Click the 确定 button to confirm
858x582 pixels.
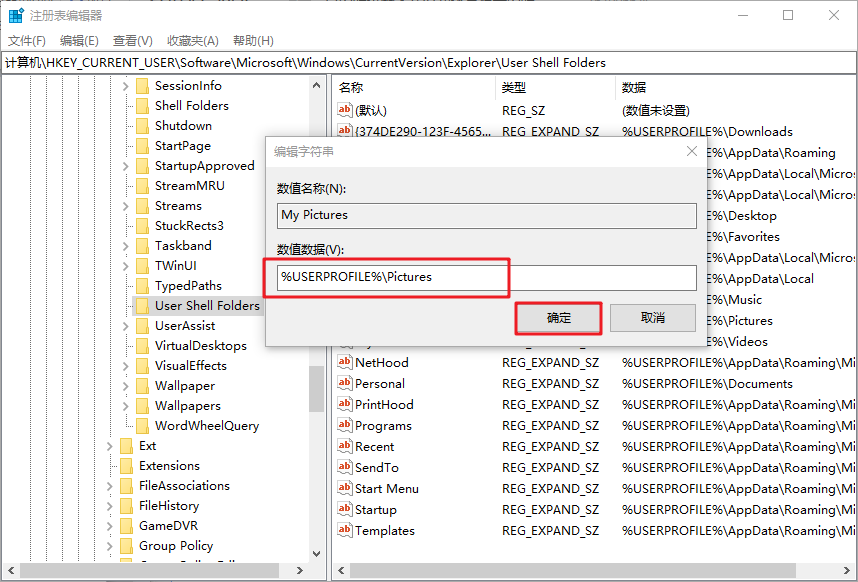[558, 318]
